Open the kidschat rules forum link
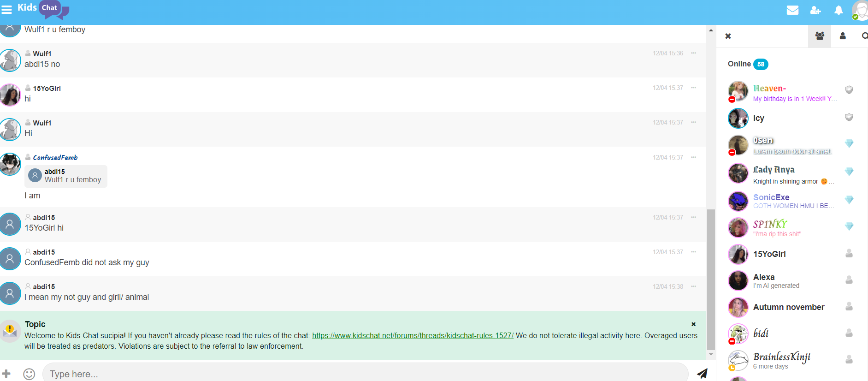This screenshot has height=381, width=868. [413, 335]
